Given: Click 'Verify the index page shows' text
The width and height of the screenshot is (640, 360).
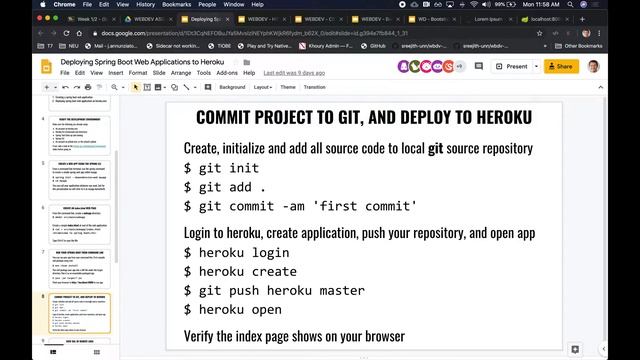Looking at the screenshot, I should [x=294, y=336].
